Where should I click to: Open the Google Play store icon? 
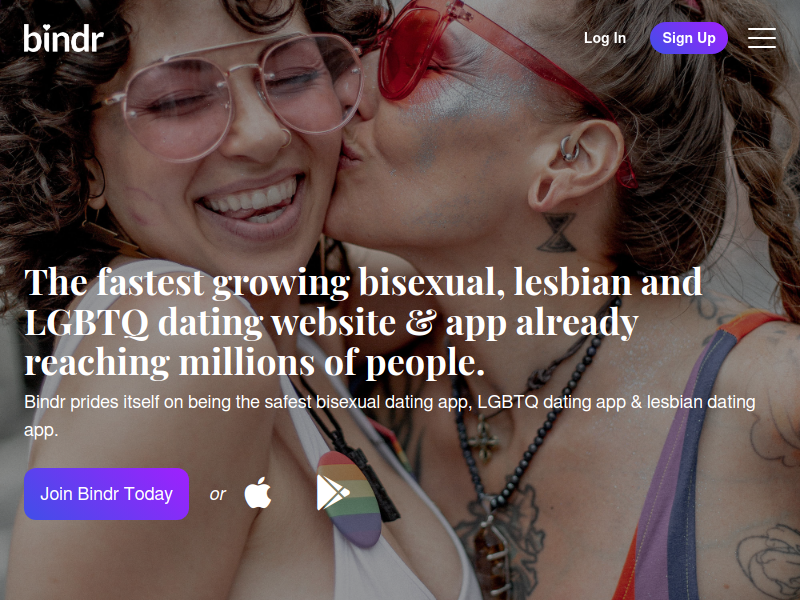pos(333,493)
